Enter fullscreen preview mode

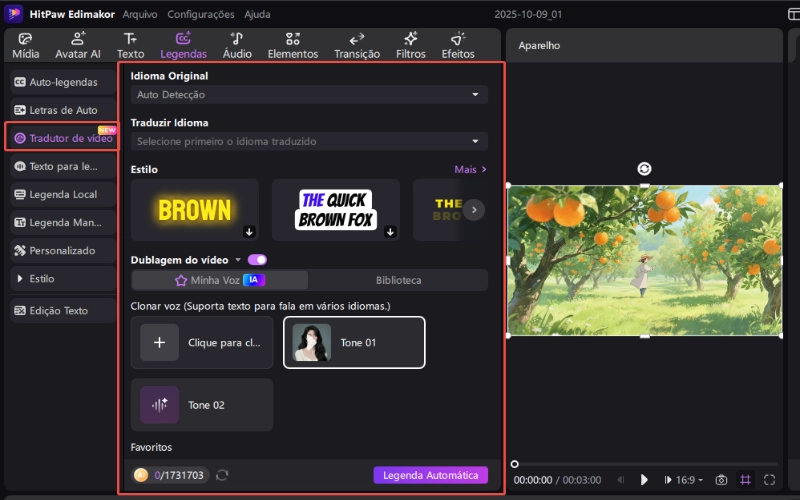769,480
